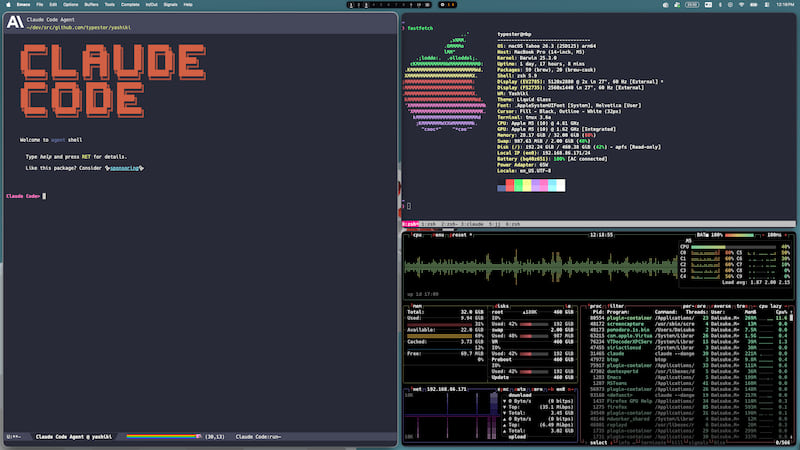Select tmux window 5:jj
The width and height of the screenshot is (800, 450).
coord(494,224)
